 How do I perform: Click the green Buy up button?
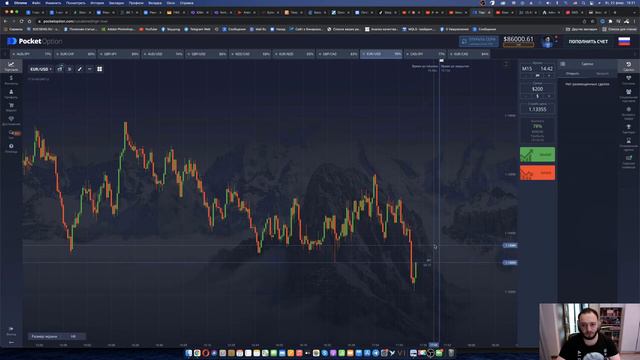point(537,155)
